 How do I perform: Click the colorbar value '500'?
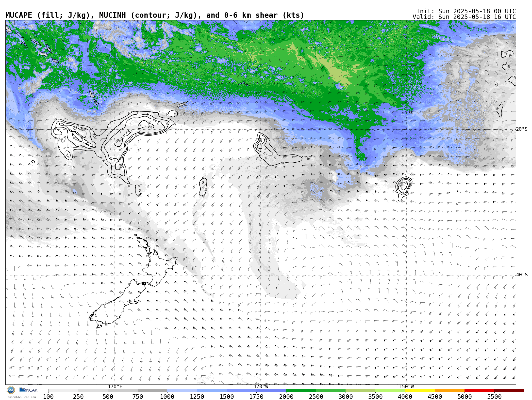point(108,397)
